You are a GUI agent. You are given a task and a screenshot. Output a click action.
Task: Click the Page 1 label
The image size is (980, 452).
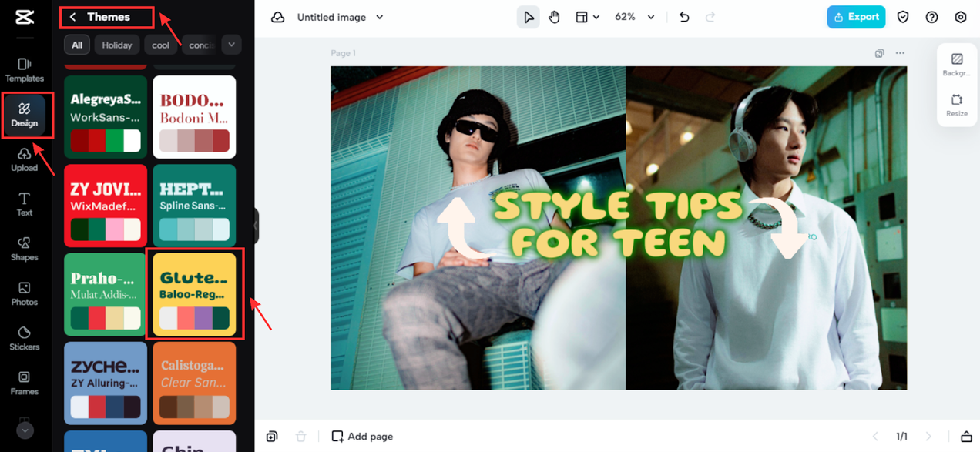(x=344, y=53)
